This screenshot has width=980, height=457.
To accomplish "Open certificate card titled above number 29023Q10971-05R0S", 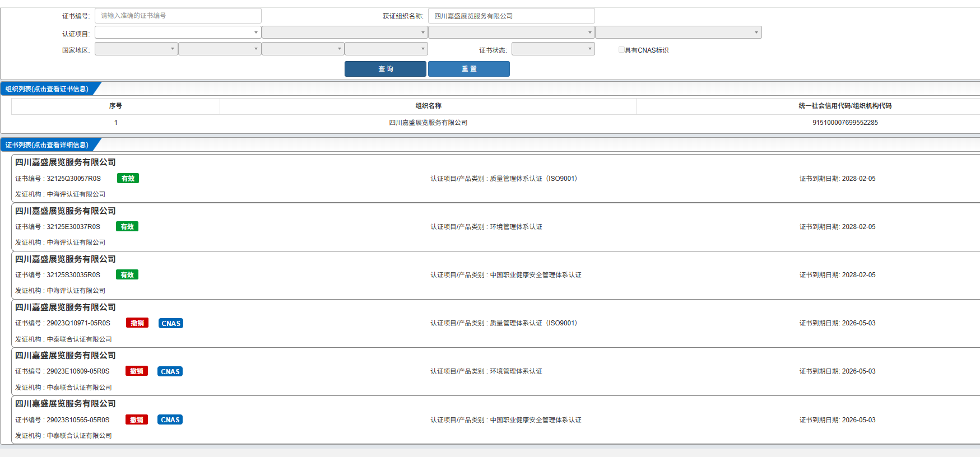I will click(x=66, y=307).
